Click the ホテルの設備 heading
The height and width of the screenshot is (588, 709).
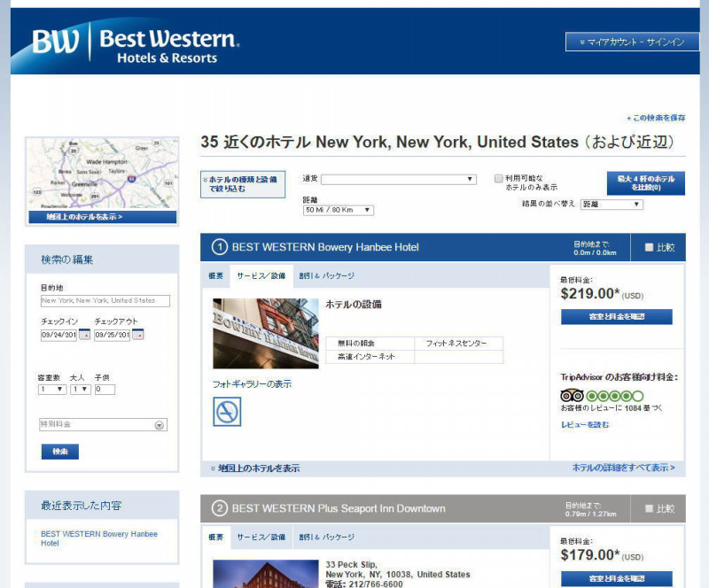pos(353,305)
